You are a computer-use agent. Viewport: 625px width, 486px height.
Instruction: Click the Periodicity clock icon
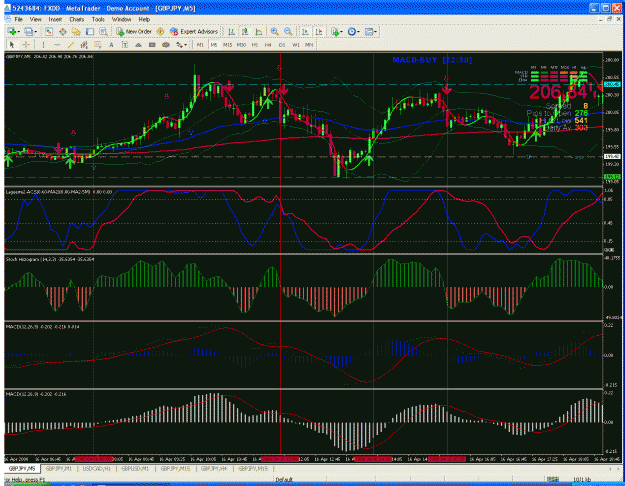352,32
